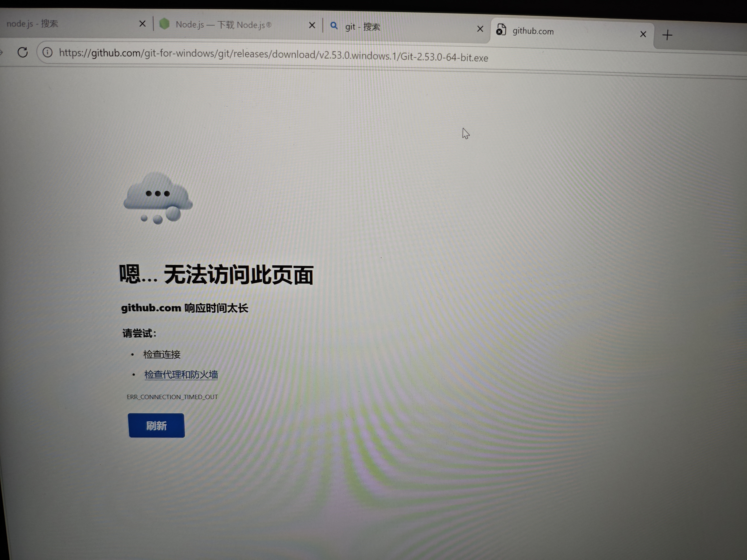Switch to Node.js — 下载 Node.js® tab
The height and width of the screenshot is (560, 747).
223,25
